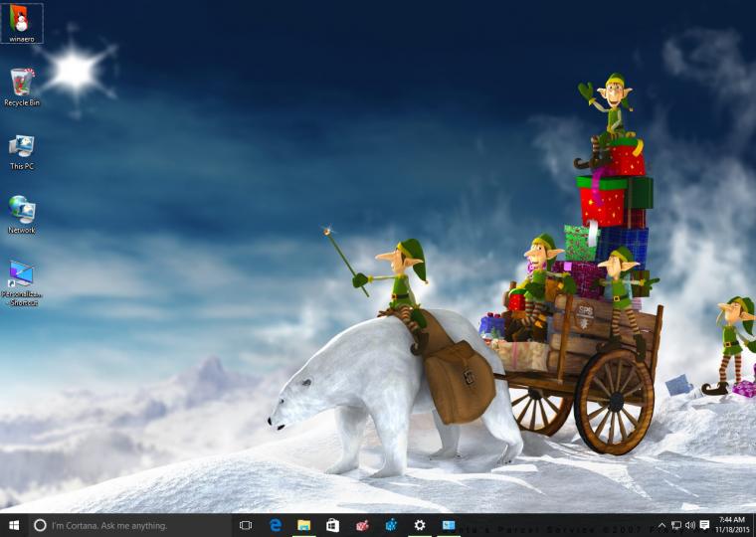The width and height of the screenshot is (756, 537).
Task: Click the Cortana circle icon
Action: pos(41,525)
